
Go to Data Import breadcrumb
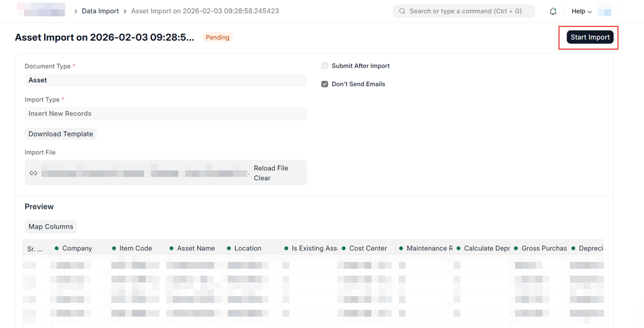pos(100,11)
